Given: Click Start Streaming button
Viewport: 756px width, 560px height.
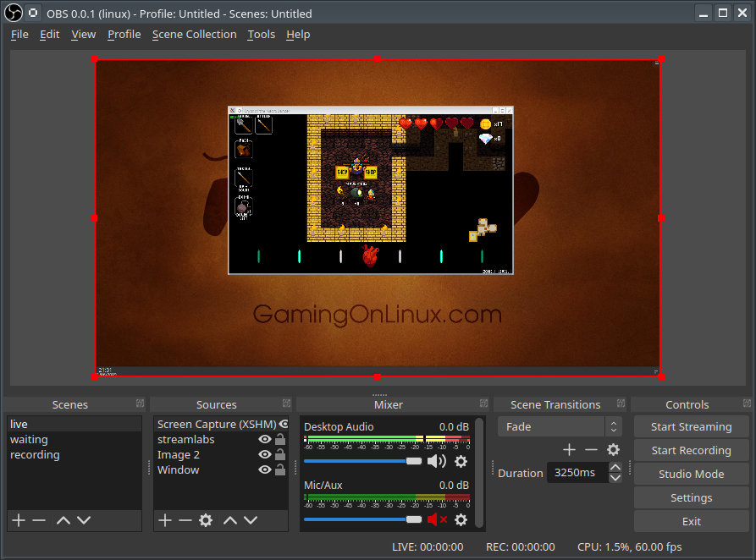Looking at the screenshot, I should point(692,426).
